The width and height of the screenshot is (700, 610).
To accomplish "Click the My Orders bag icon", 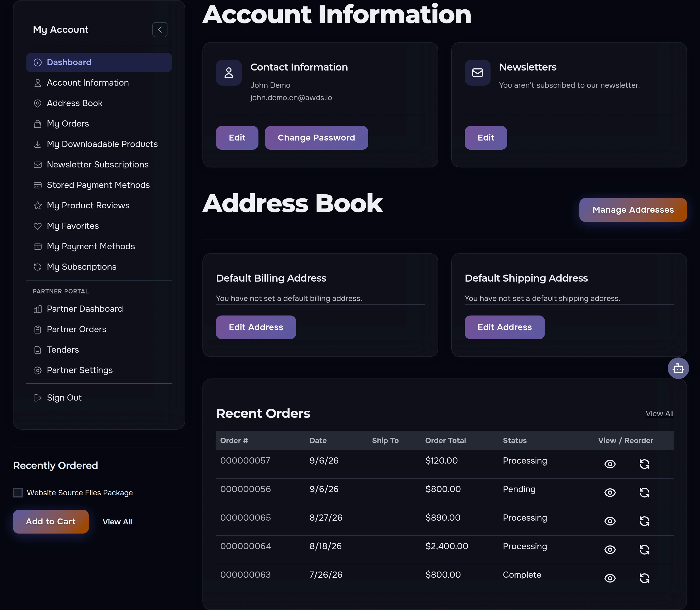I will click(38, 124).
